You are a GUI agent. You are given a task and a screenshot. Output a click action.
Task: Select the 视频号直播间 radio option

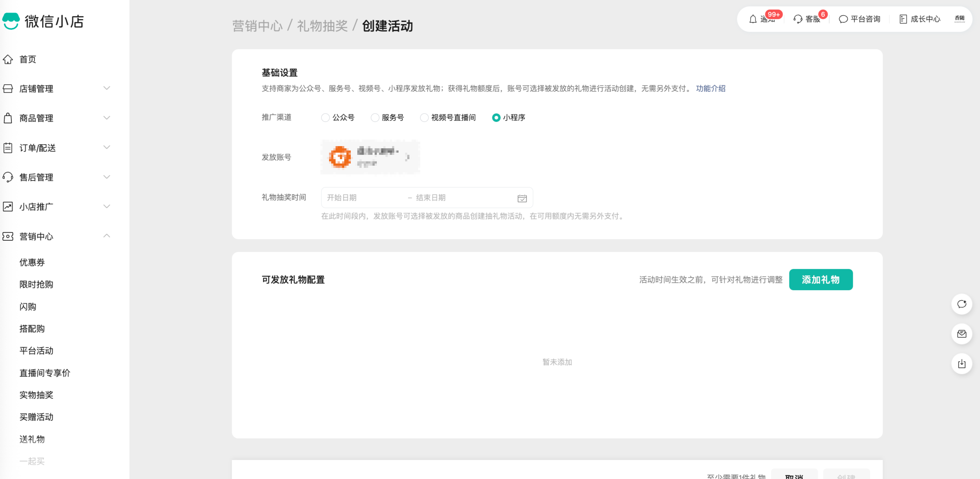tap(424, 117)
